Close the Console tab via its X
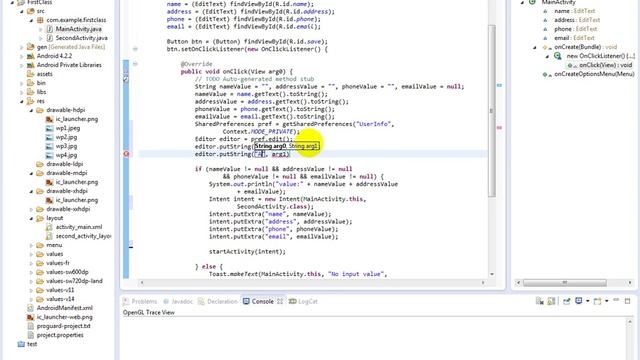Viewport: 640px width, 360px height. [280, 301]
